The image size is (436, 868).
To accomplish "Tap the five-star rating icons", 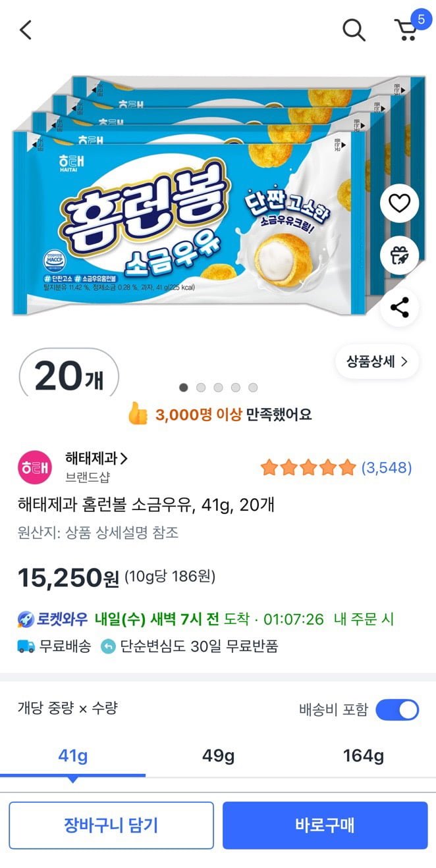I will [308, 468].
